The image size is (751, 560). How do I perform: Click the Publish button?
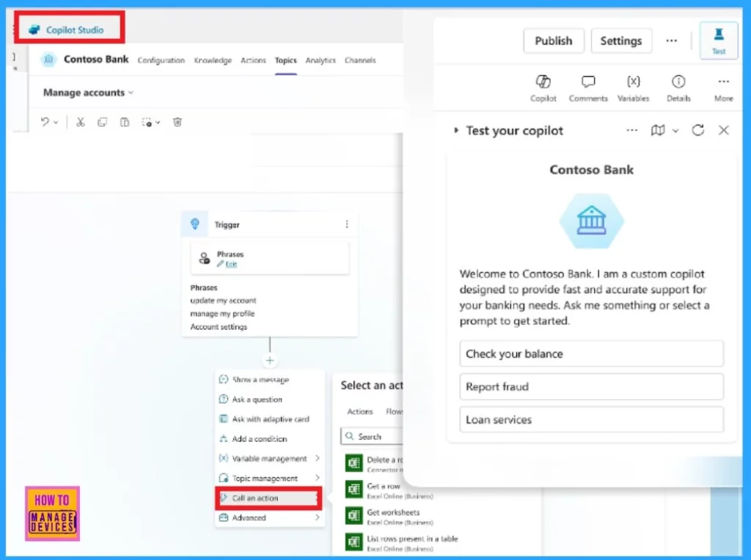point(554,41)
